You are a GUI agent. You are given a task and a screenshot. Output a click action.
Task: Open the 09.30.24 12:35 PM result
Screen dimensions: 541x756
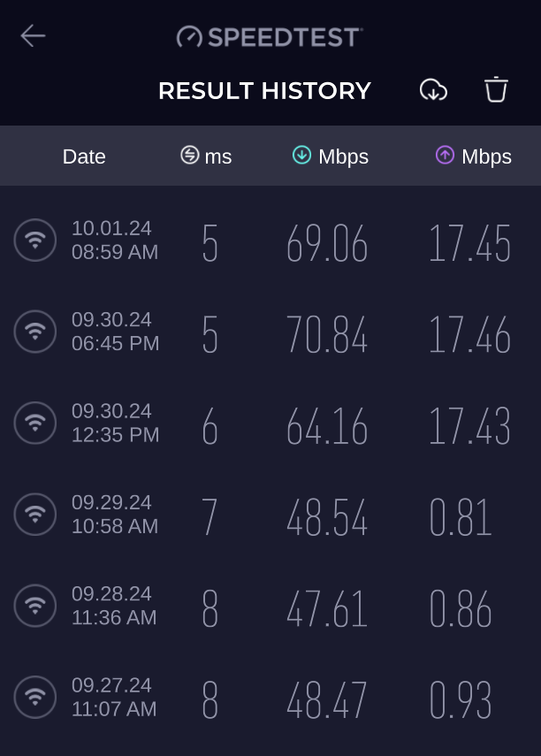tap(115, 423)
